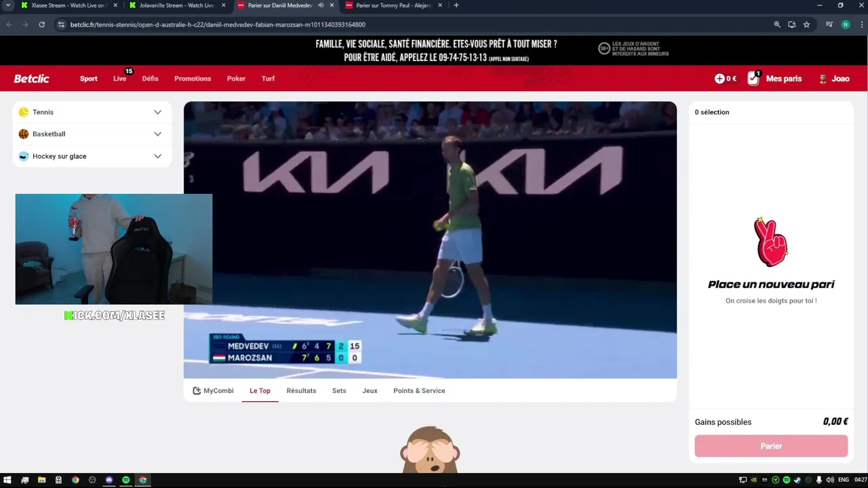Close the Xlasee Stream tab
The width and height of the screenshot is (868, 488).
pos(115,5)
